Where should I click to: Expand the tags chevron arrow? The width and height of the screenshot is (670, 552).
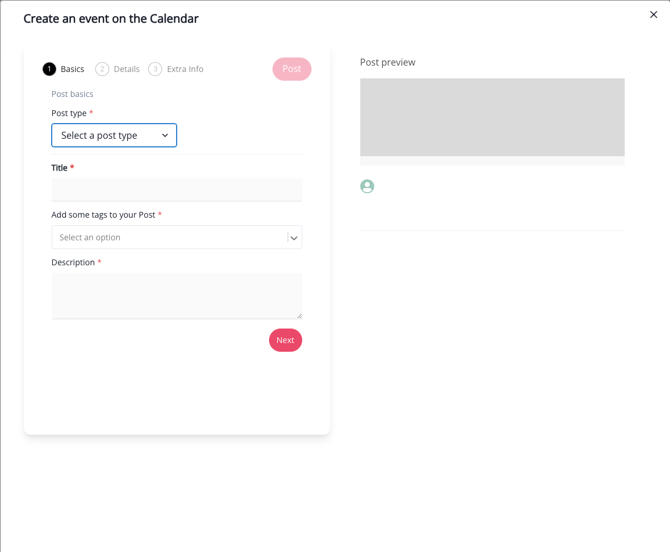[x=294, y=238]
